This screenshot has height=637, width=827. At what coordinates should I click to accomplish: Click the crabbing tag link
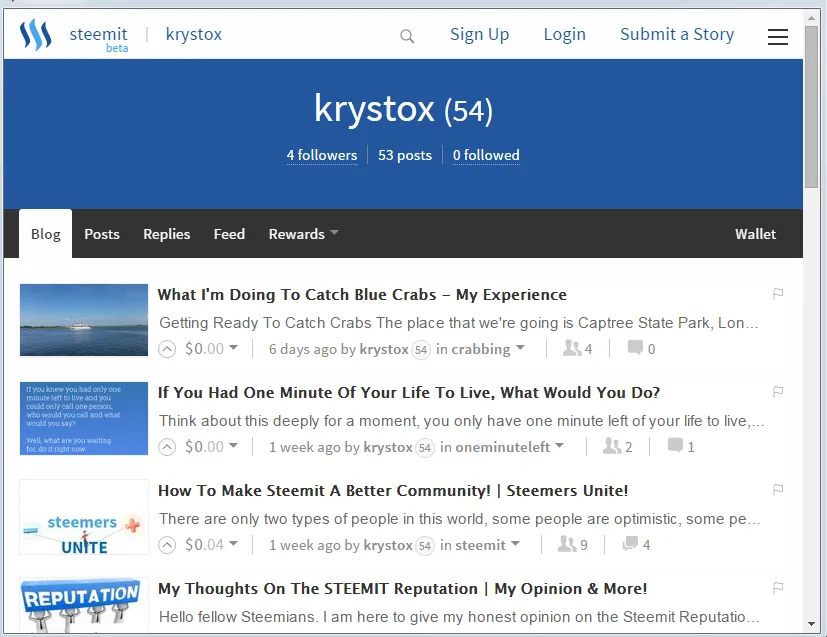pyautogui.click(x=480, y=349)
